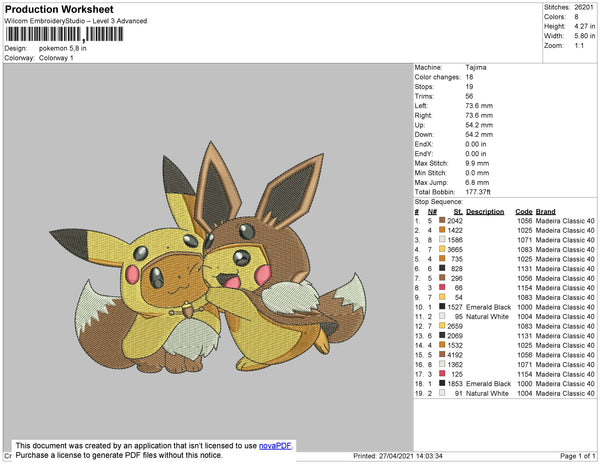Click the Down value '54.2 mm'
Screen dimensions: 600x464
coord(479,134)
